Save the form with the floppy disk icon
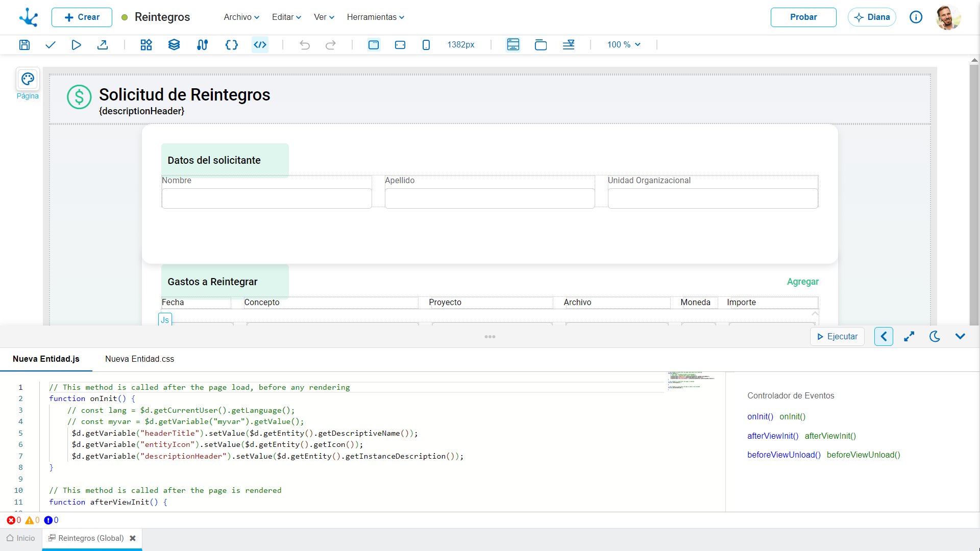The image size is (980, 551). tap(24, 45)
